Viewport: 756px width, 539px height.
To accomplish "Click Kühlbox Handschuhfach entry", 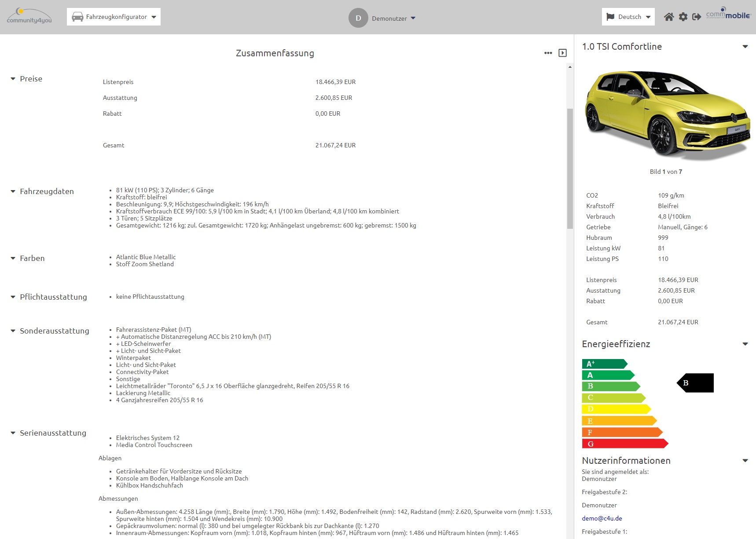I will pos(150,485).
